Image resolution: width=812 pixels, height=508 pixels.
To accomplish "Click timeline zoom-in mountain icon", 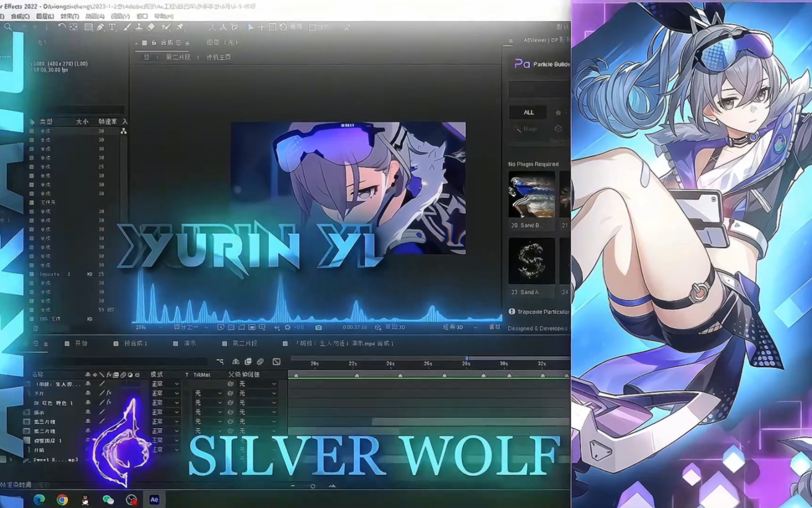I will 332,485.
